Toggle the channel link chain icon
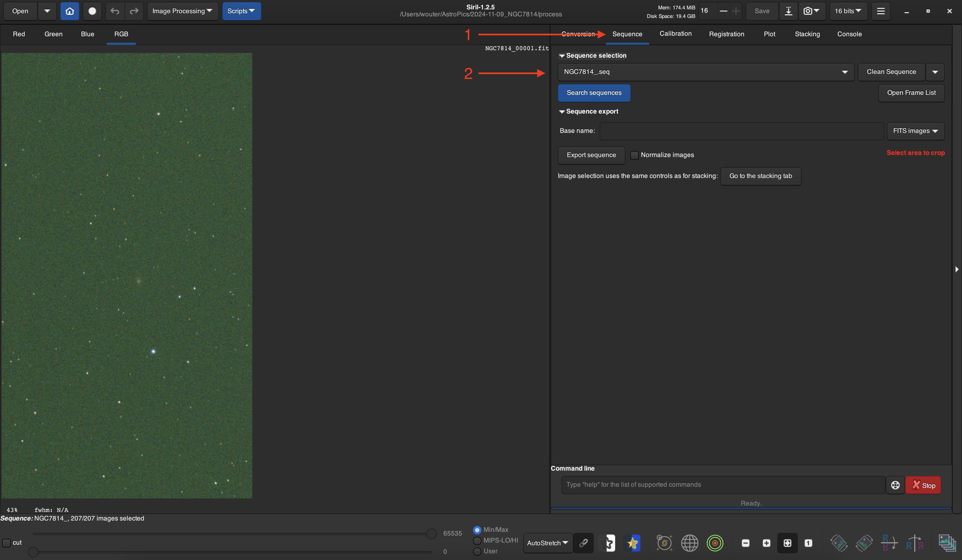 tap(583, 543)
